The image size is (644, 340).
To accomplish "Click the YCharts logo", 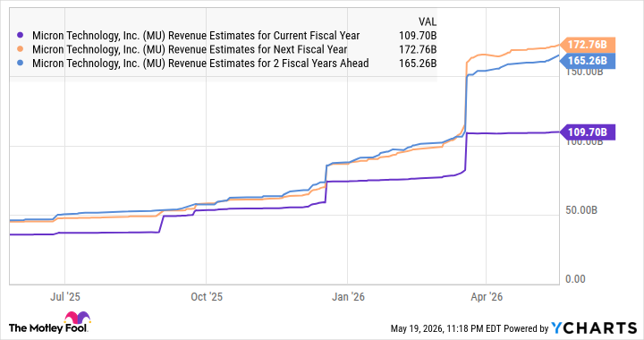I will tap(594, 328).
